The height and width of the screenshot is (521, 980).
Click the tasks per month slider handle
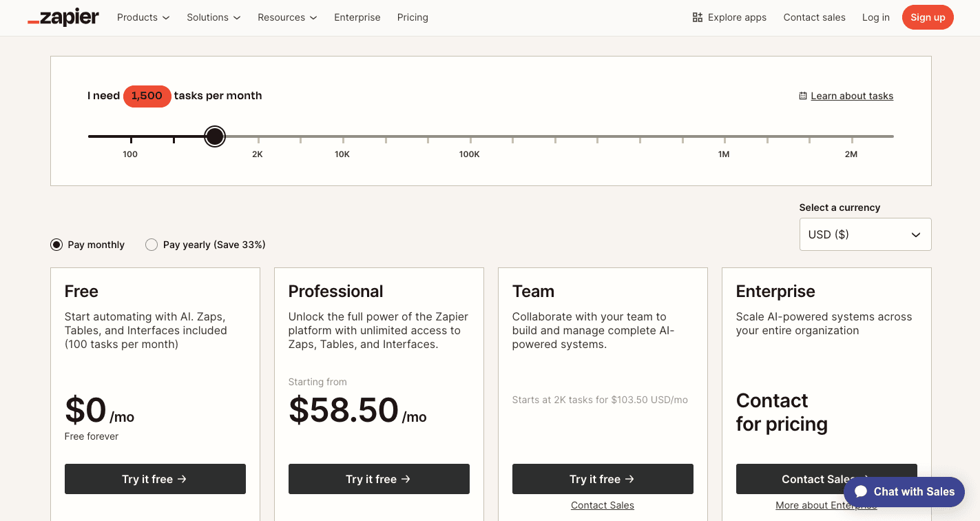(x=214, y=136)
